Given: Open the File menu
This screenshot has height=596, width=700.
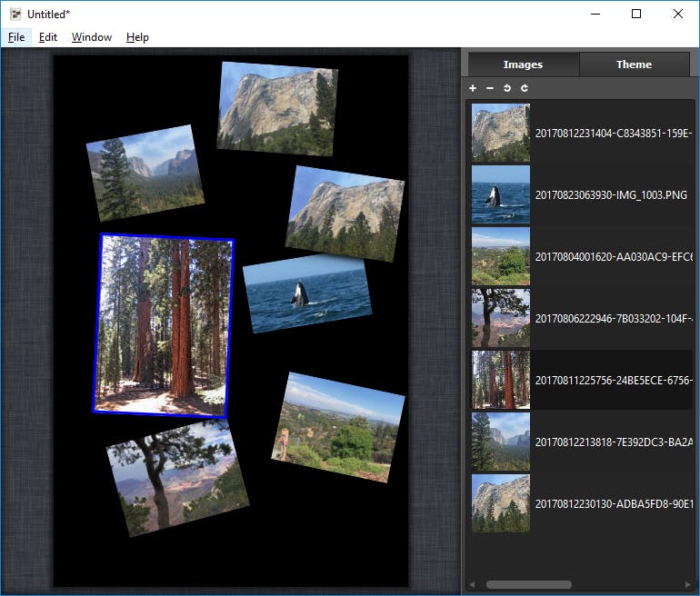Looking at the screenshot, I should tap(16, 37).
